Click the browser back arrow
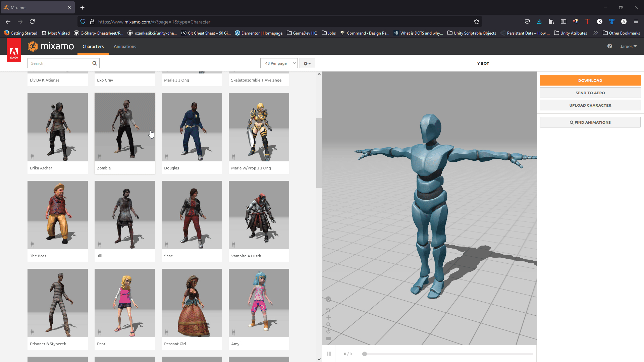Viewport: 644px width, 362px height. tap(8, 21)
